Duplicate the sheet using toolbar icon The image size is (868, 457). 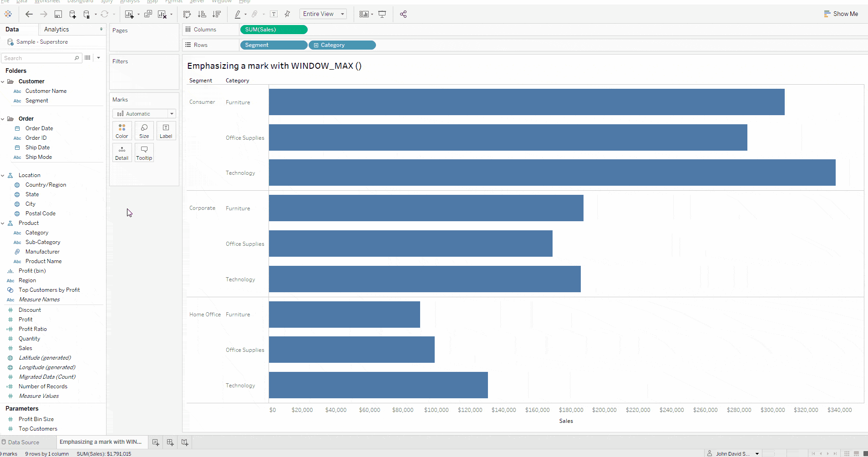point(148,14)
